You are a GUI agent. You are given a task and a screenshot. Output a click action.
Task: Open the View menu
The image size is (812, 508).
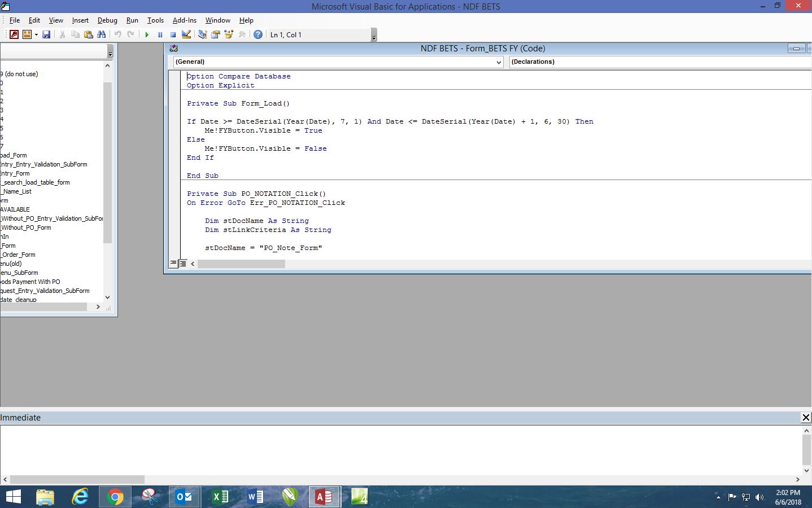56,20
